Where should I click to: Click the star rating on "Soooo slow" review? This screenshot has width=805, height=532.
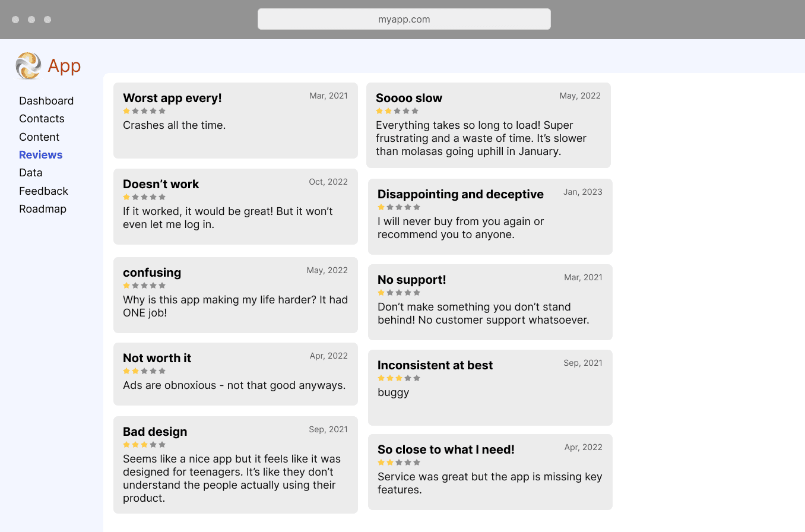pos(397,111)
